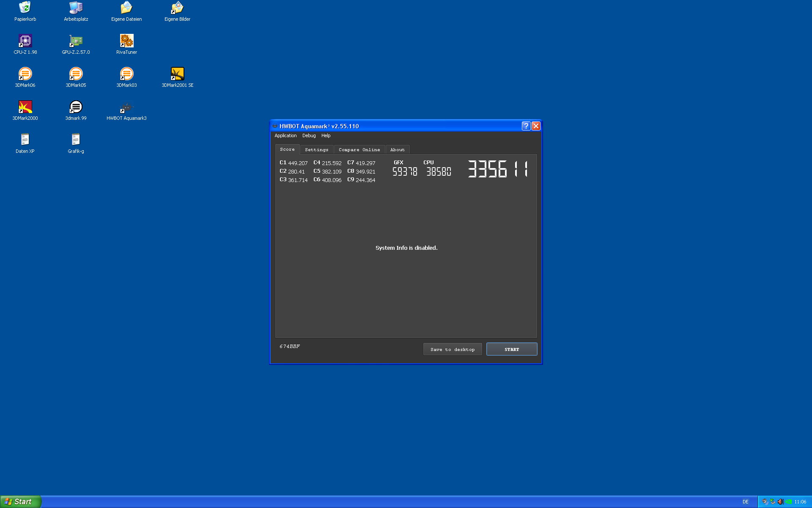The image size is (812, 508).
Task: Open the Windows Start menu
Action: 21,502
